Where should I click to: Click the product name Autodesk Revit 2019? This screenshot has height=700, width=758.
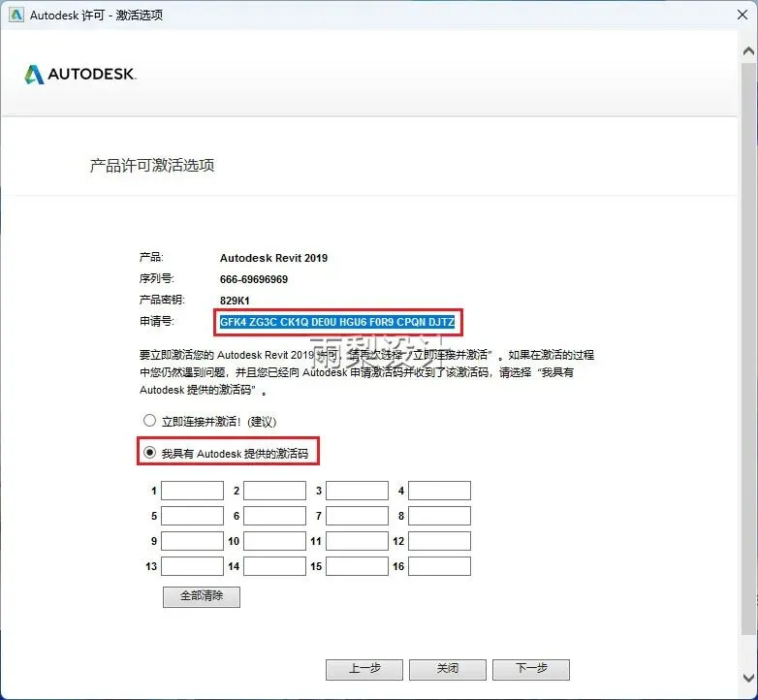click(273, 258)
